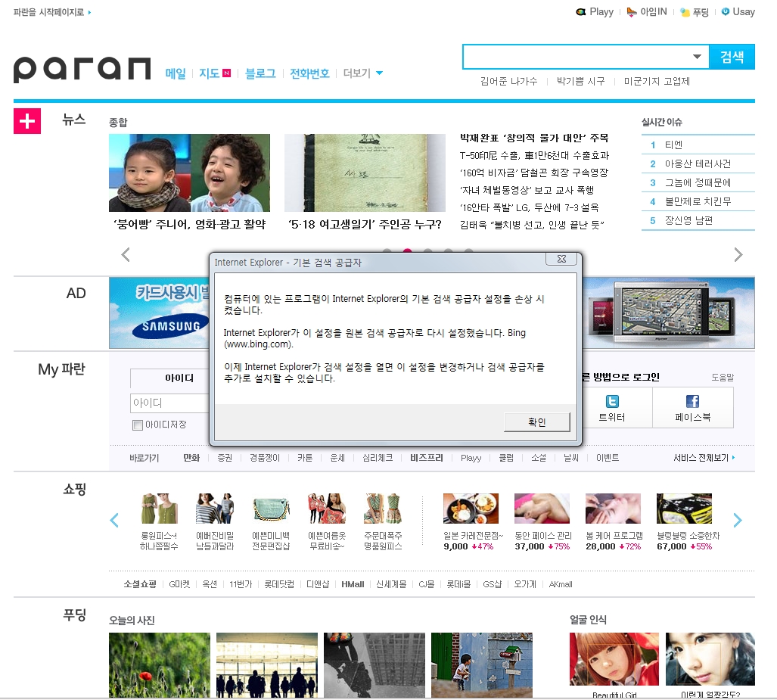Toggle the 아이디저장 checkbox

(x=138, y=425)
